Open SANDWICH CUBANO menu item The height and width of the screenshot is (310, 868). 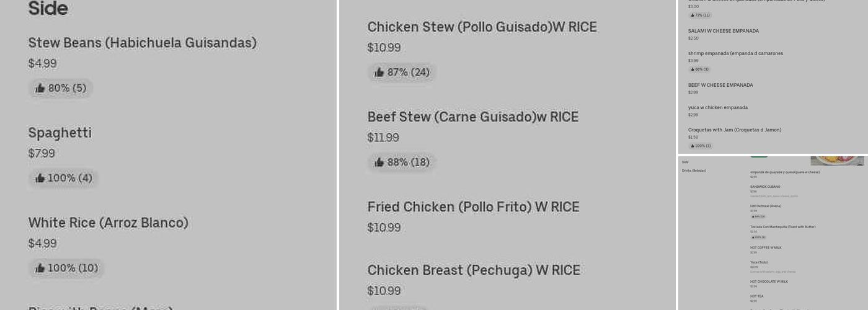coord(765,187)
